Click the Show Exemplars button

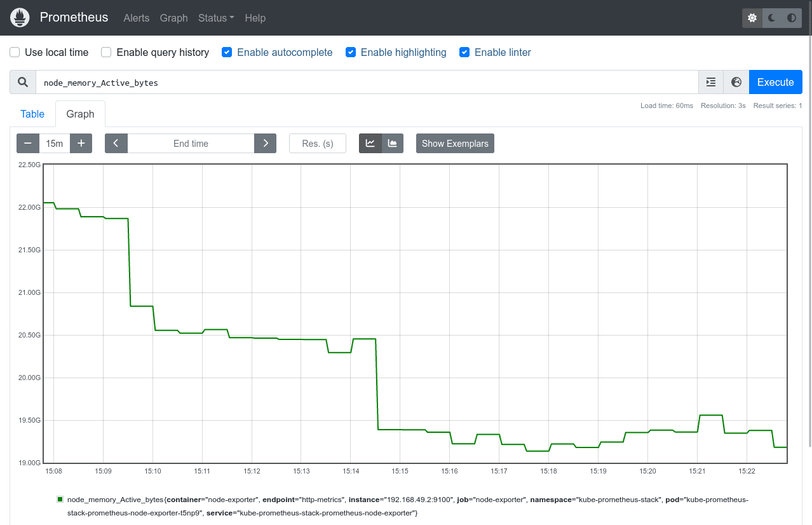(x=455, y=143)
